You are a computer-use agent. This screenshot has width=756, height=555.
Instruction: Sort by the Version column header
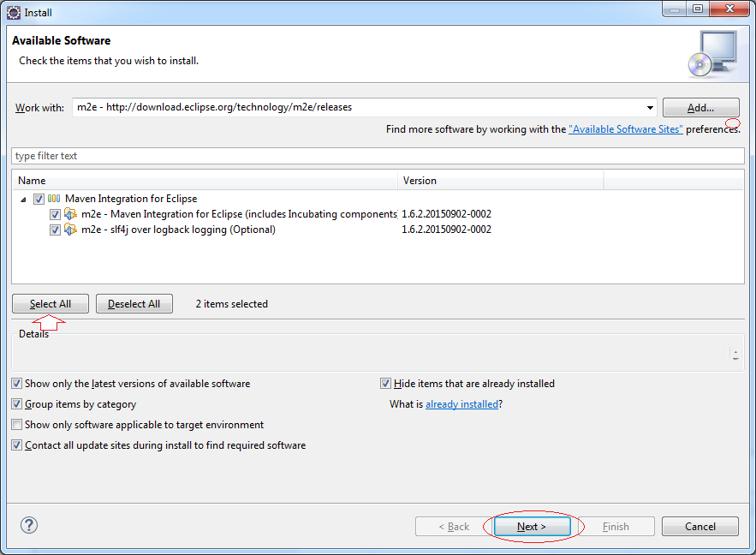point(501,181)
